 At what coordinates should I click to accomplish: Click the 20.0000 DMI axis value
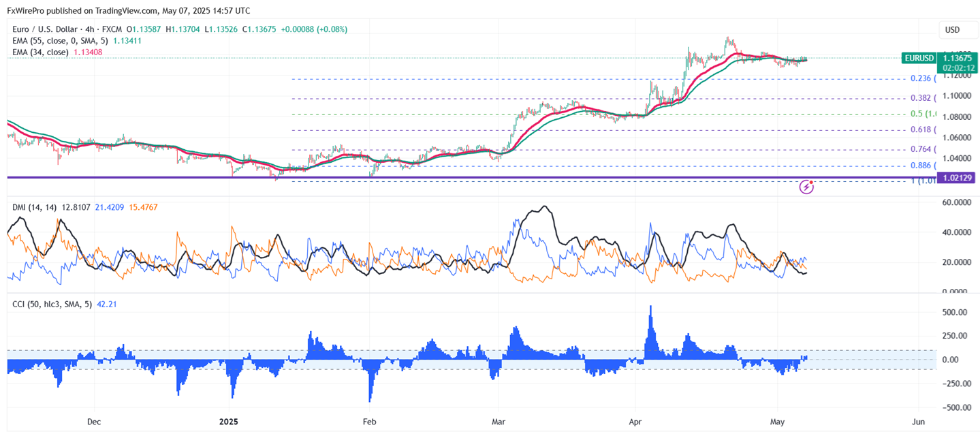[x=957, y=262]
